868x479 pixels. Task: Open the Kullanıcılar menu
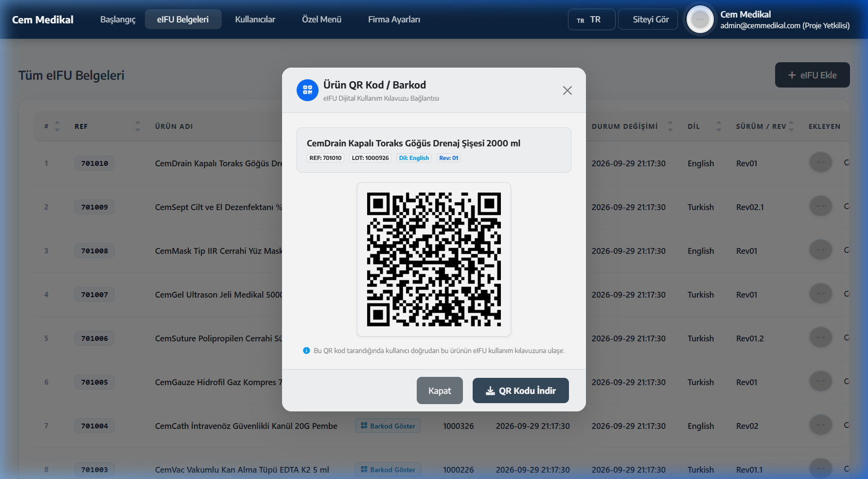click(255, 19)
